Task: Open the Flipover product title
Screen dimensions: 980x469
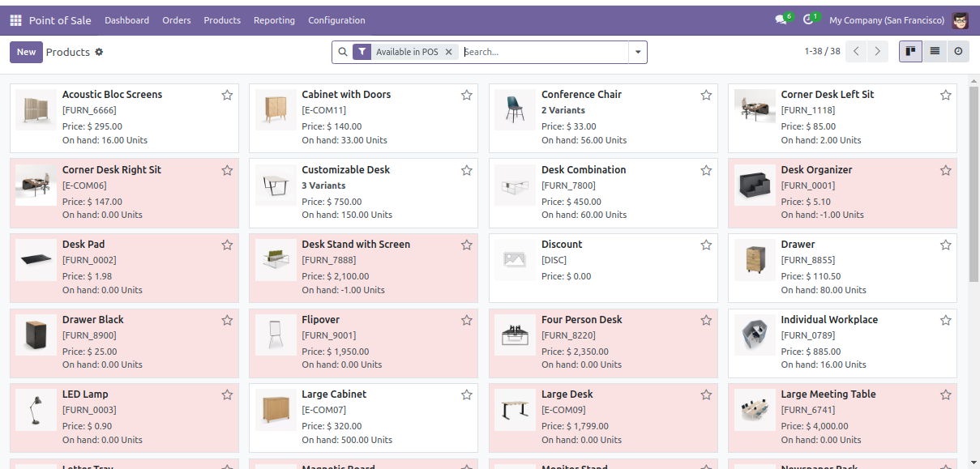Action: tap(321, 320)
